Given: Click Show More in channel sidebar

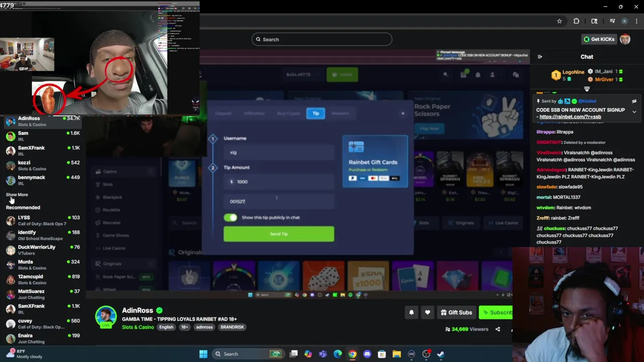Looking at the screenshot, I should (x=17, y=195).
